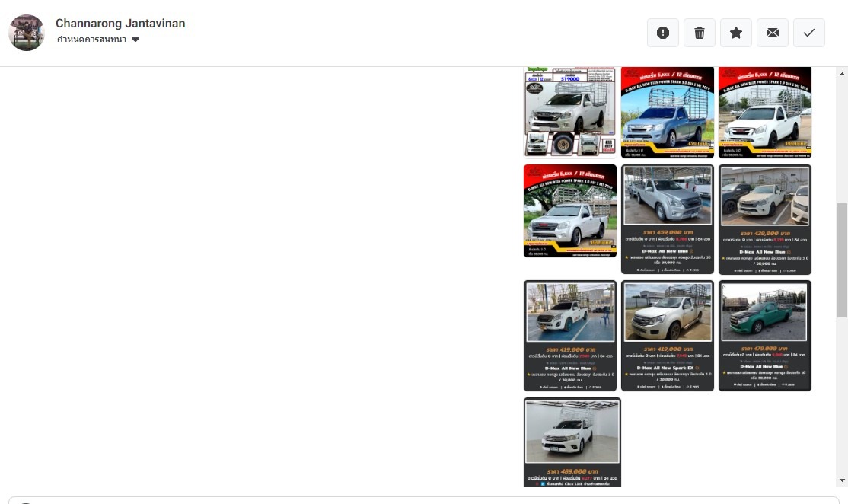Screen dimensions: 848x504
Task: Open silver truck under tree red banner photo
Action: point(570,211)
